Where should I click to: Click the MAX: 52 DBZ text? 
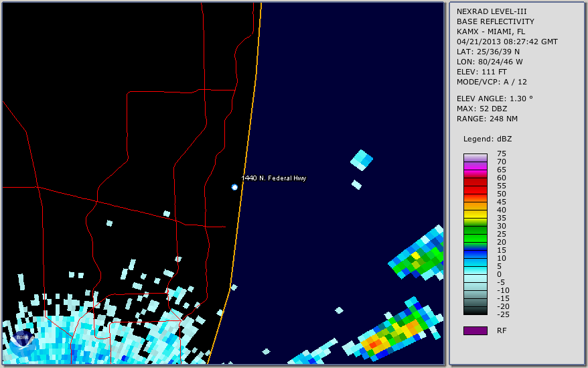[x=482, y=109]
